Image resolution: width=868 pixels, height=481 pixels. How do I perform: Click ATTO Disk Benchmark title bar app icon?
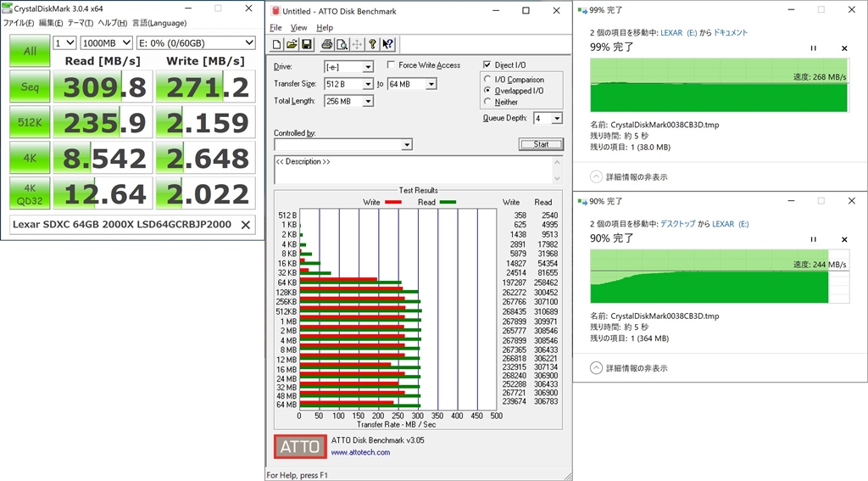pyautogui.click(x=275, y=11)
